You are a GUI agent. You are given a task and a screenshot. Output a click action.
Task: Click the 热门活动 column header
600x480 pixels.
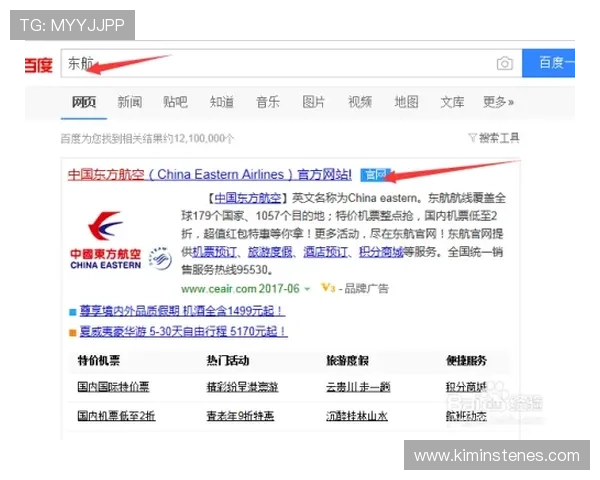(x=228, y=360)
